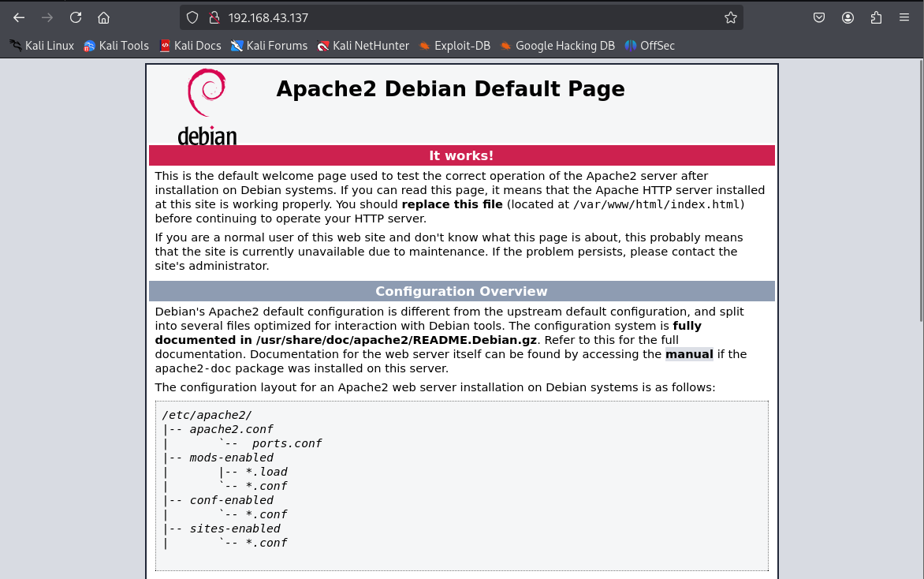
Task: Click the Kali Docs bookmark icon
Action: (165, 46)
